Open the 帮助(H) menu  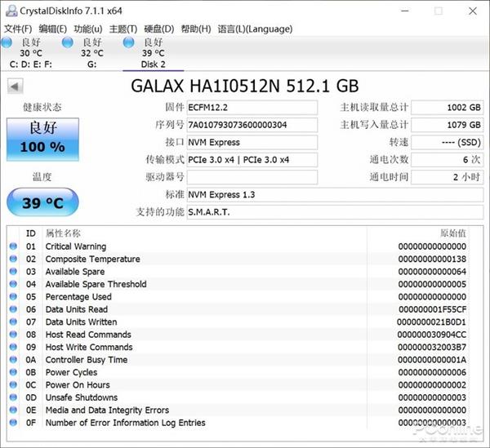click(x=196, y=29)
